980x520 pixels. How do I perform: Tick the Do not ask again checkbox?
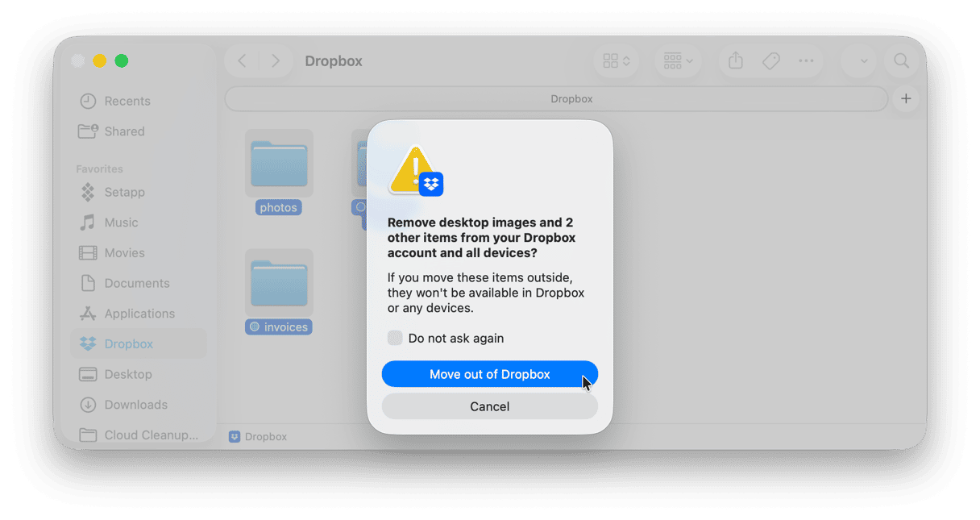pos(395,338)
